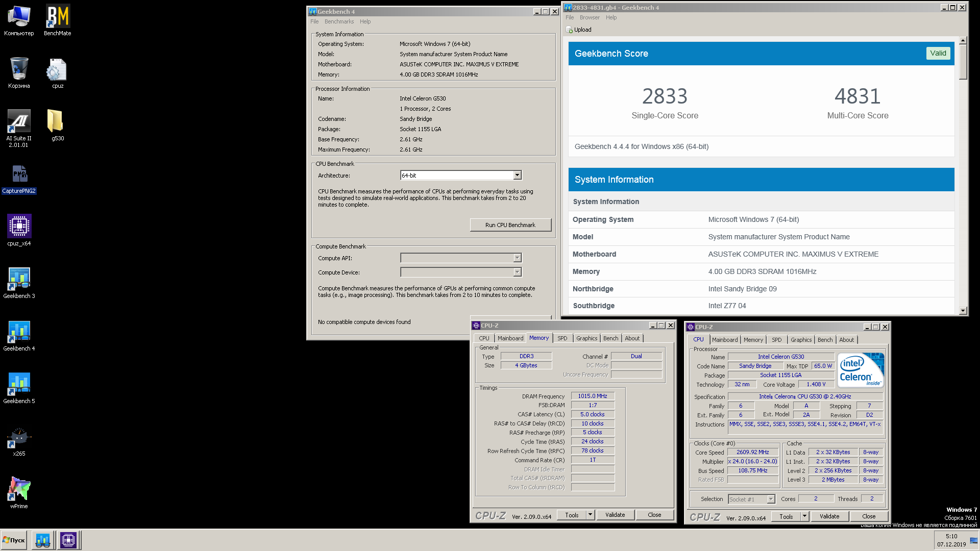
Task: Click the DRAM Frequency 1015.0 MHz field
Action: [x=593, y=396]
